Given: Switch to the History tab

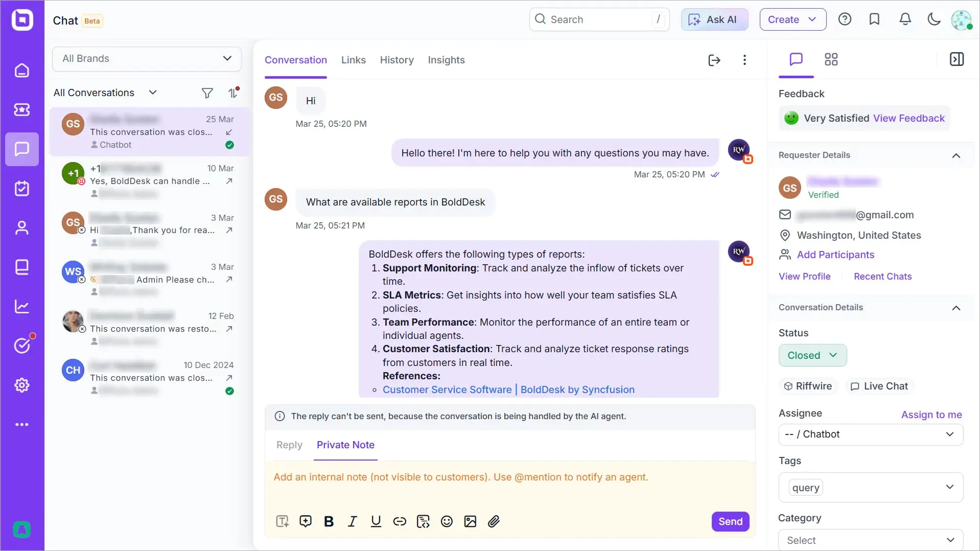Looking at the screenshot, I should pyautogui.click(x=397, y=60).
